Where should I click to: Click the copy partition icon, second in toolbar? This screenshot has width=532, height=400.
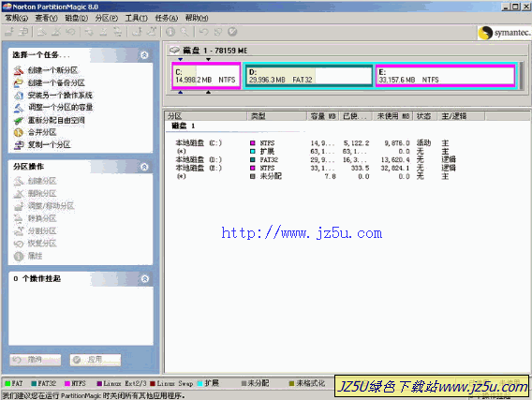click(23, 32)
